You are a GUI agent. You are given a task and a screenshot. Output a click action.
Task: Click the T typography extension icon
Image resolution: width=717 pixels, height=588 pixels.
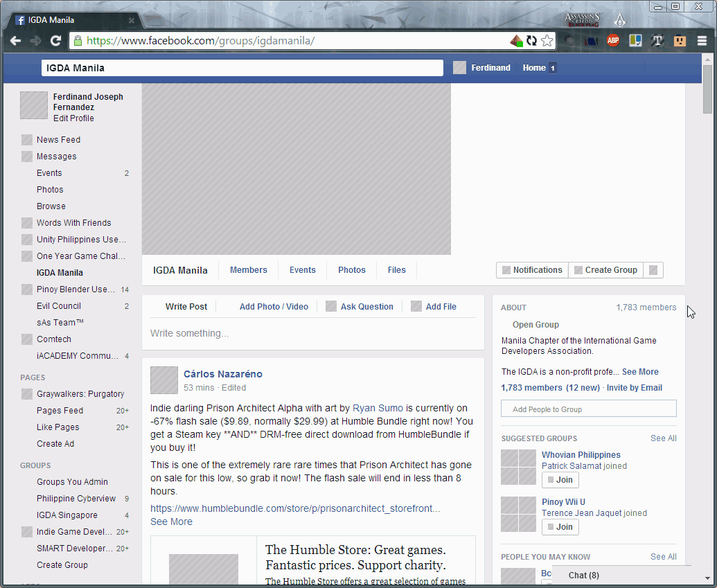[657, 41]
